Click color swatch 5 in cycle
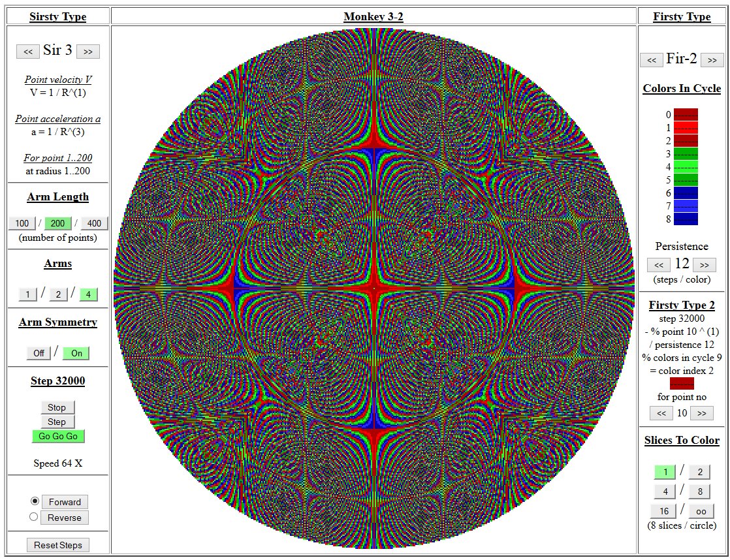This screenshot has height=560, width=730. pyautogui.click(x=686, y=179)
